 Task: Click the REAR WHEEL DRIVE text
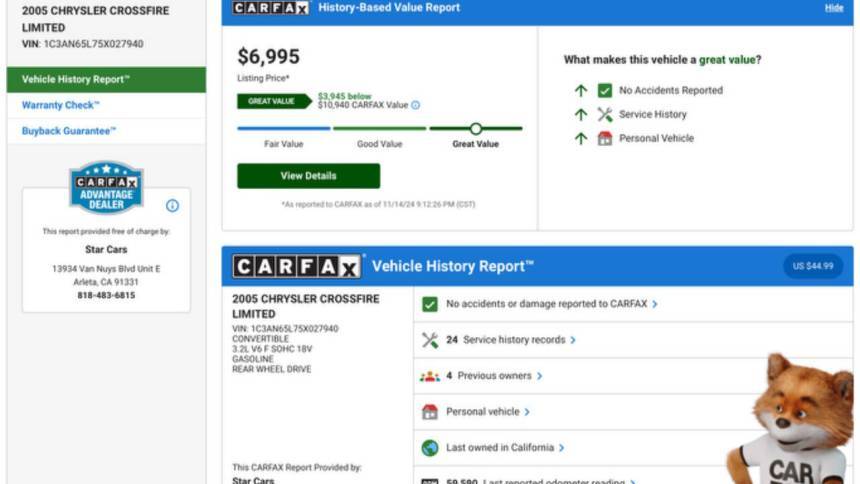point(271,369)
